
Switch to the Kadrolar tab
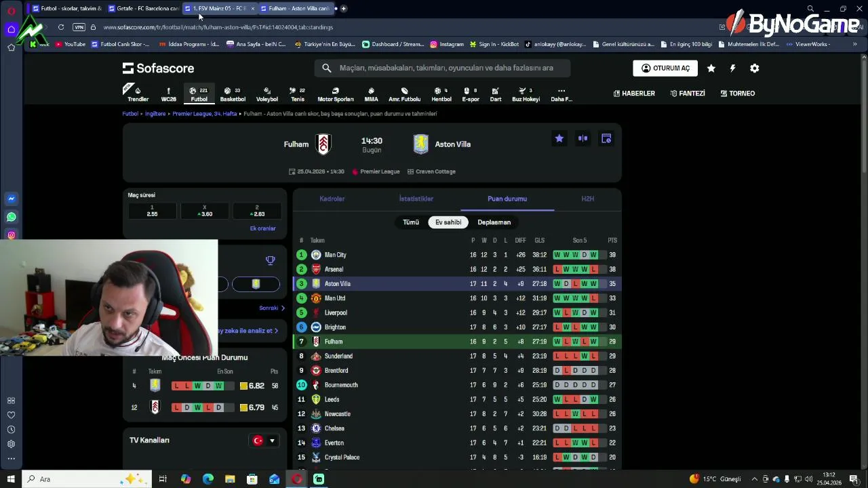tap(332, 199)
